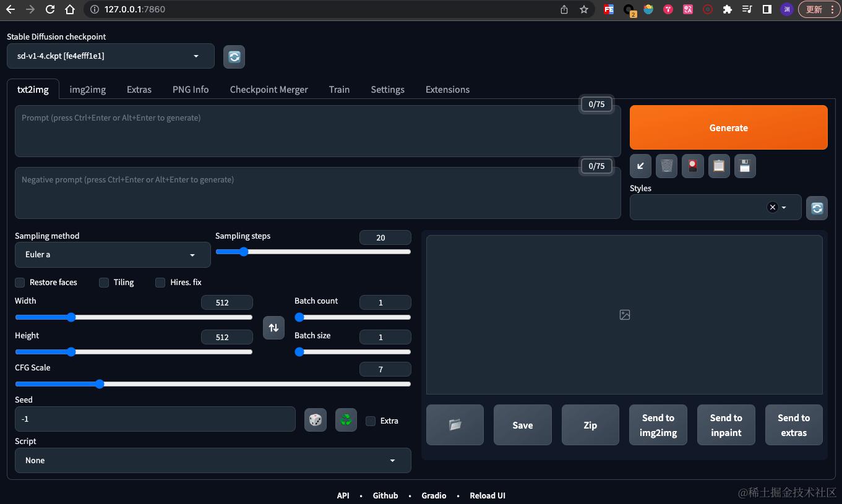This screenshot has width=842, height=504.
Task: Switch to the img2img tab
Action: [x=88, y=90]
